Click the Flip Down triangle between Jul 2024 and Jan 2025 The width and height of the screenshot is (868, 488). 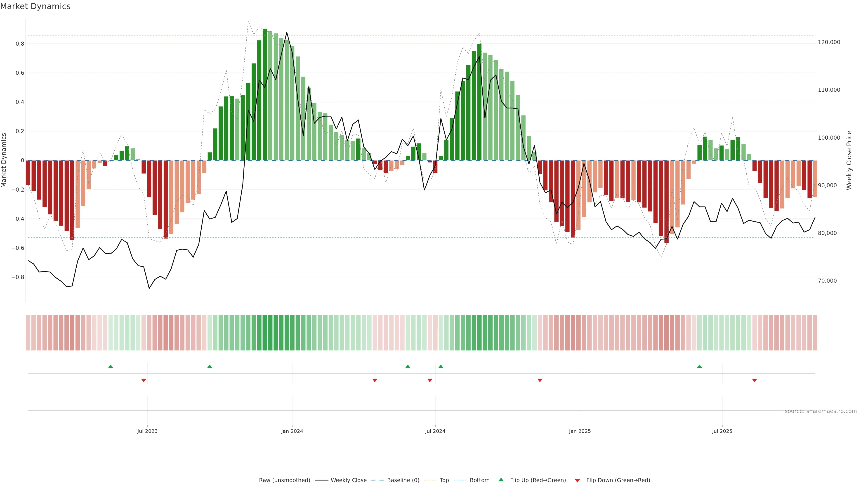point(540,380)
